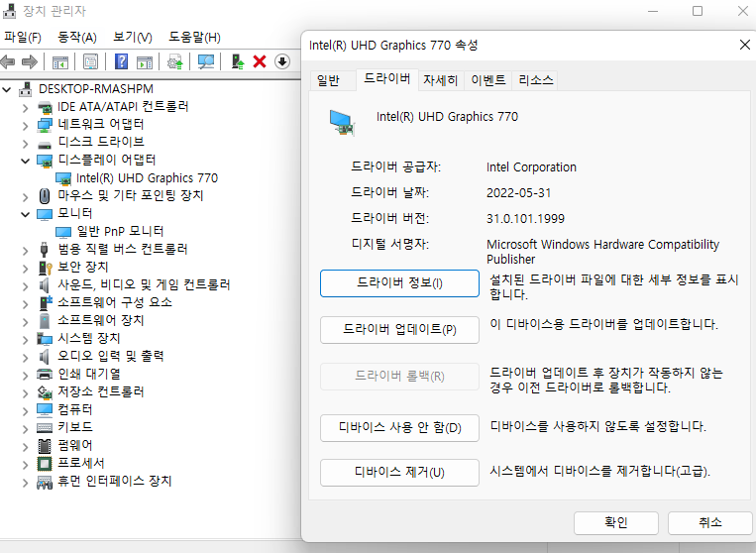
Task: Cancel the dialog with 취소
Action: coord(709,522)
